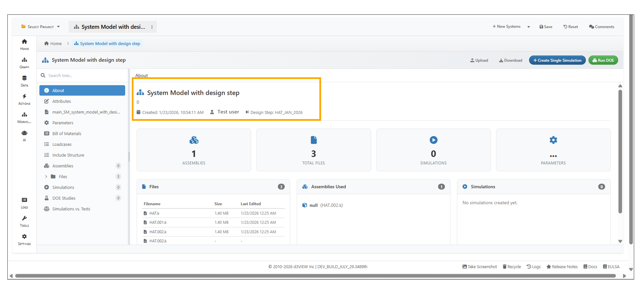644x301 pixels.
Task: Open the Workflows sidebar icon
Action: click(24, 117)
